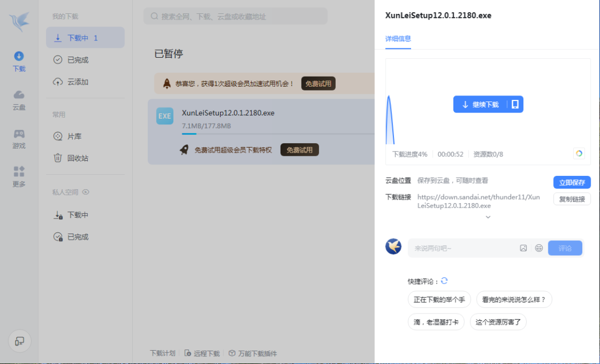Image resolution: width=600 pixels, height=364 pixels.
Task: Click the phone icon beside 继续下载
Action: (515, 104)
